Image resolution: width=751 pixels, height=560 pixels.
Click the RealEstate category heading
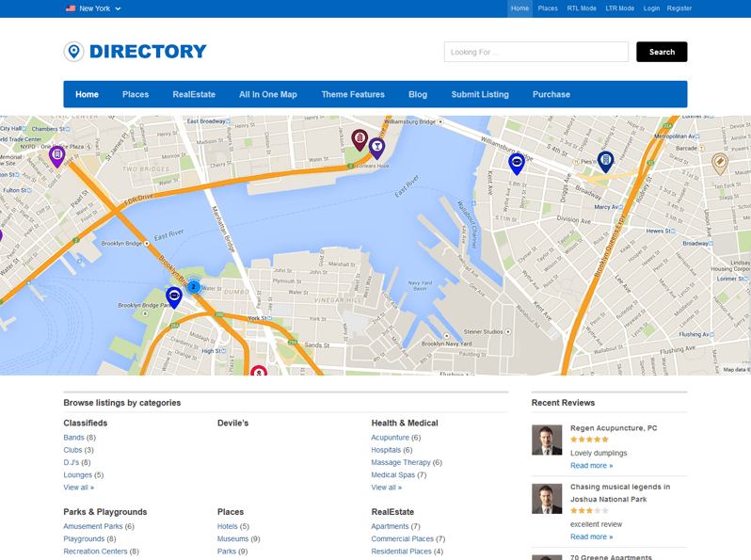392,512
